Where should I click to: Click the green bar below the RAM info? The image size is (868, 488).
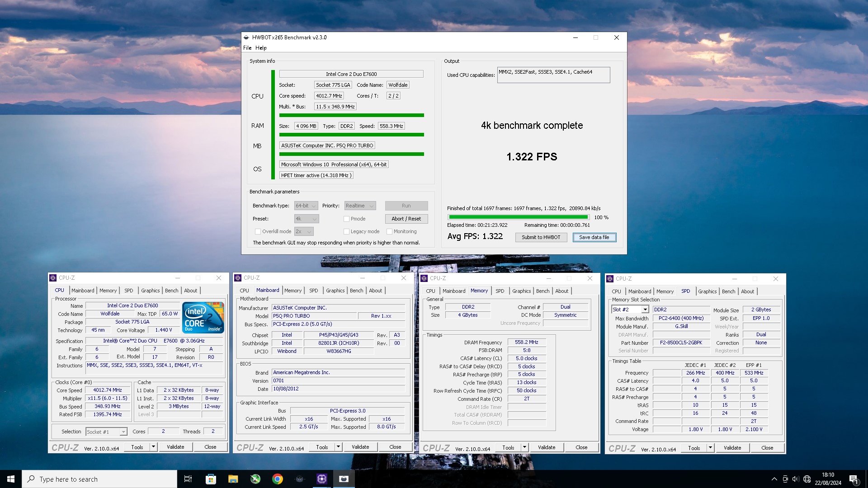(x=352, y=135)
